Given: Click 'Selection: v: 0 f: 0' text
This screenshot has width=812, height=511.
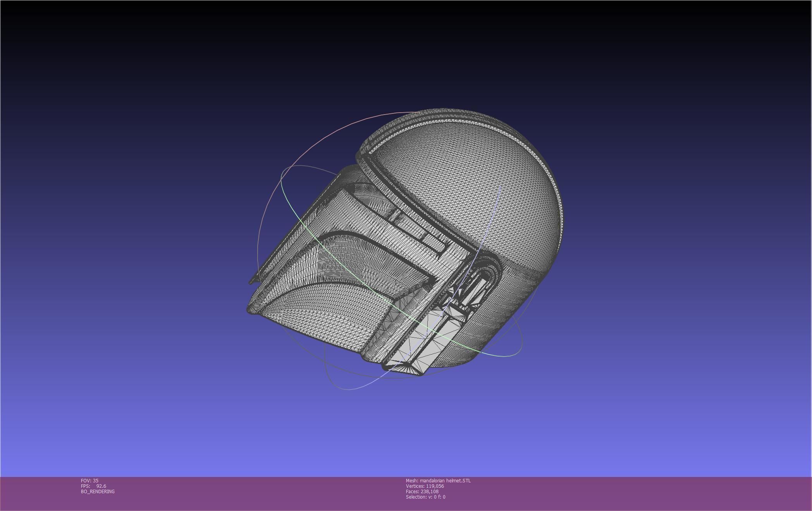Looking at the screenshot, I should [x=425, y=497].
